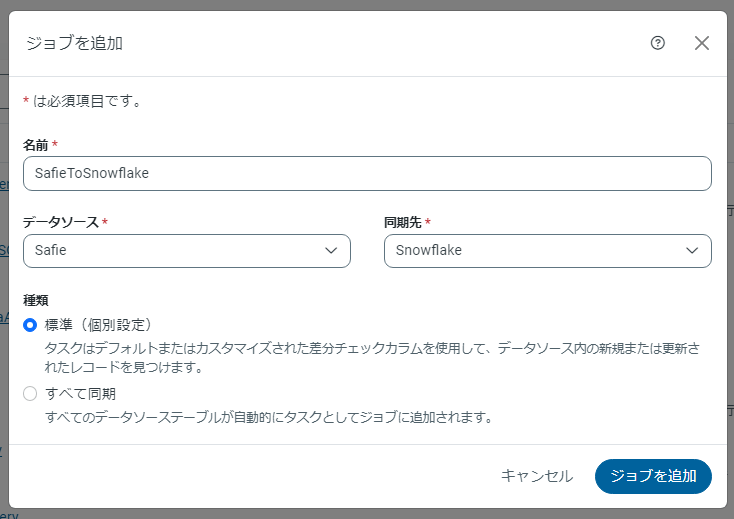Select the 標準（個別設定）radio button

tap(30, 324)
